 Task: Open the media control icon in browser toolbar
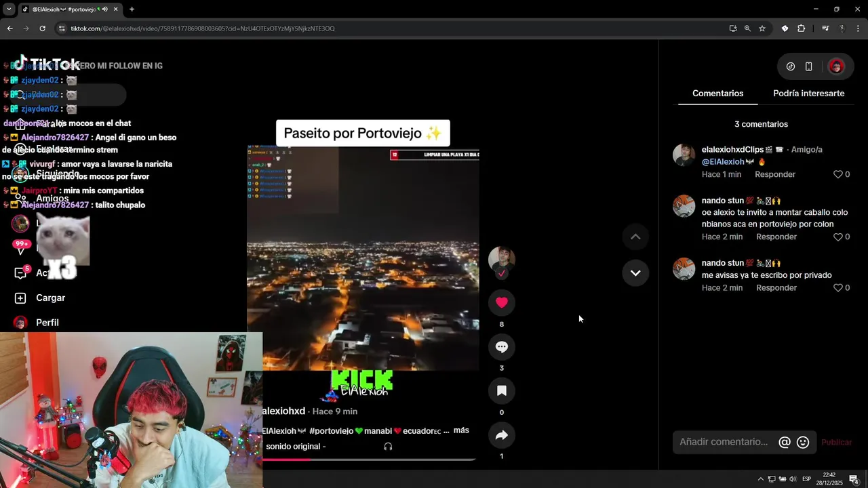(825, 28)
